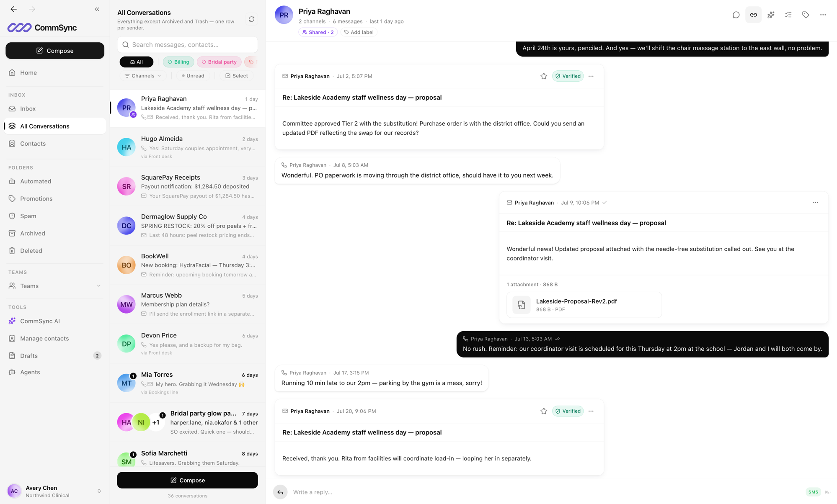The image size is (837, 504).
Task: Click the refresh conversations icon
Action: (251, 19)
